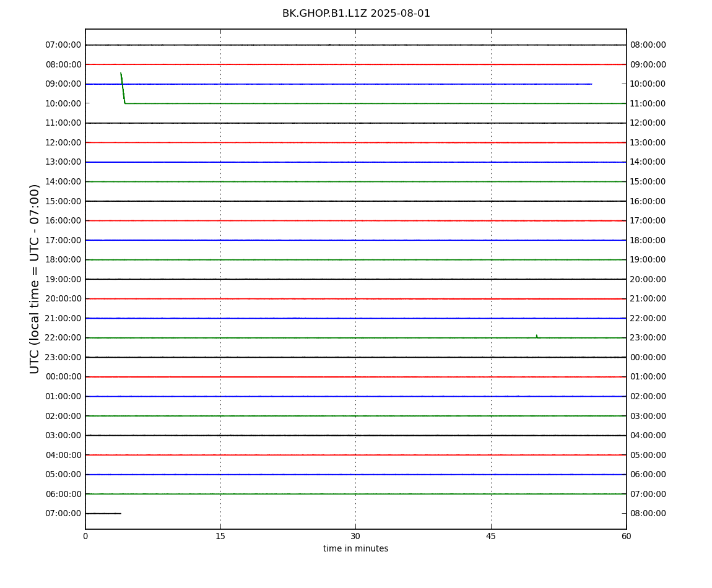This screenshot has width=712, height=588.
Task: Click right-axis time label 06:00:00
Action: coord(648,475)
